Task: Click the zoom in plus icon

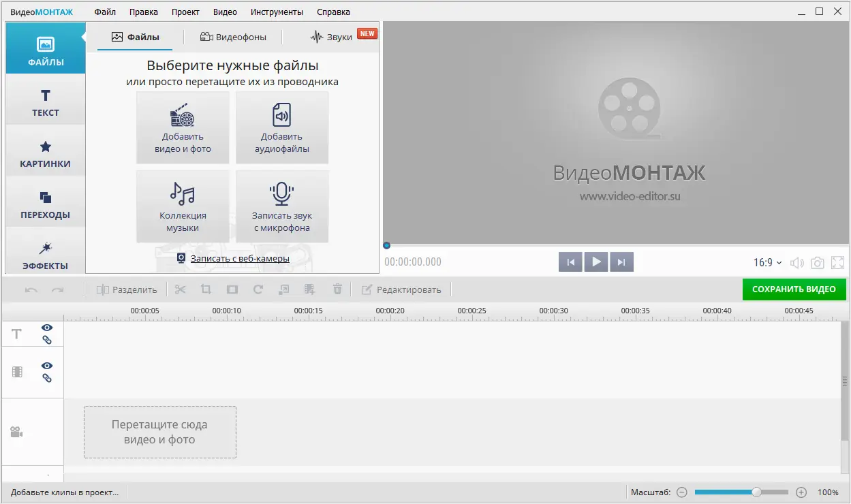Action: click(x=801, y=492)
